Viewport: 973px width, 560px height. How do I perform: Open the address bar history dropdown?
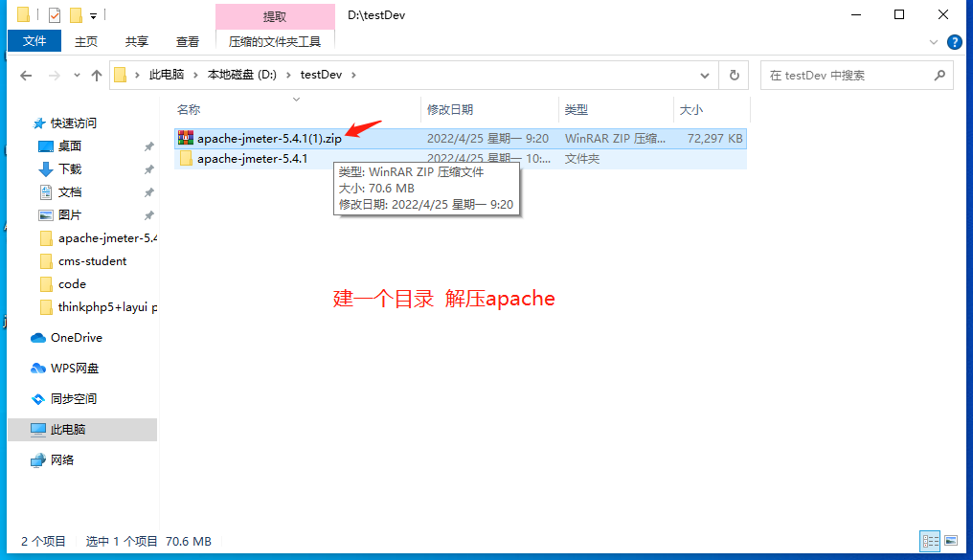(704, 76)
